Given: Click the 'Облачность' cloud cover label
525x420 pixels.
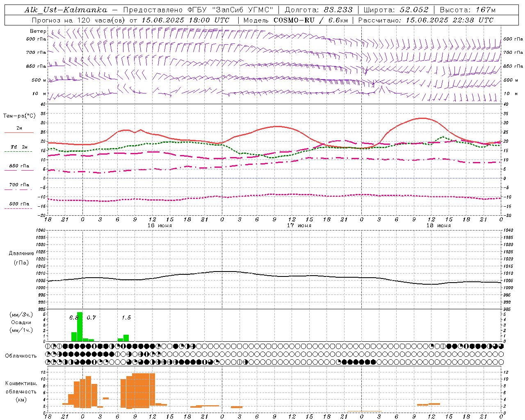Looking at the screenshot, I should (x=21, y=356).
